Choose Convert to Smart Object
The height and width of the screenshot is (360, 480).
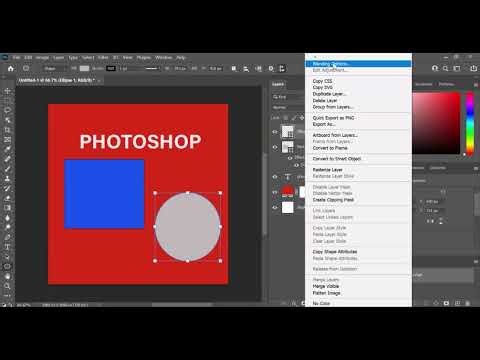click(x=358, y=159)
